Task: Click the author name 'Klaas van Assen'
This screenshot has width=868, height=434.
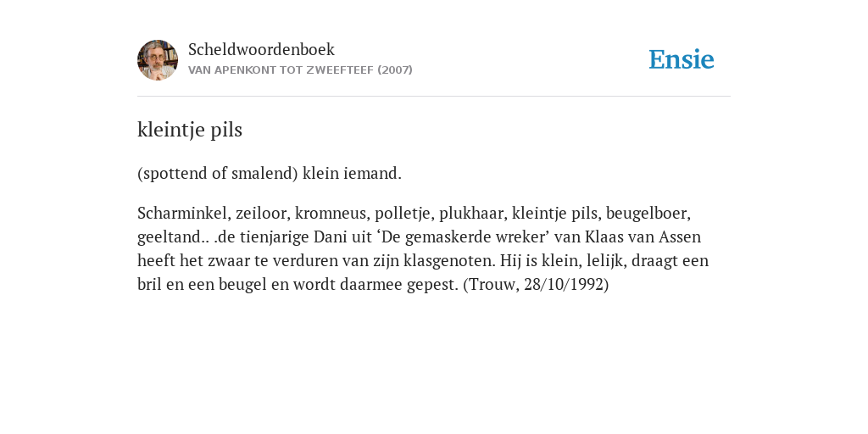Action: (x=643, y=237)
